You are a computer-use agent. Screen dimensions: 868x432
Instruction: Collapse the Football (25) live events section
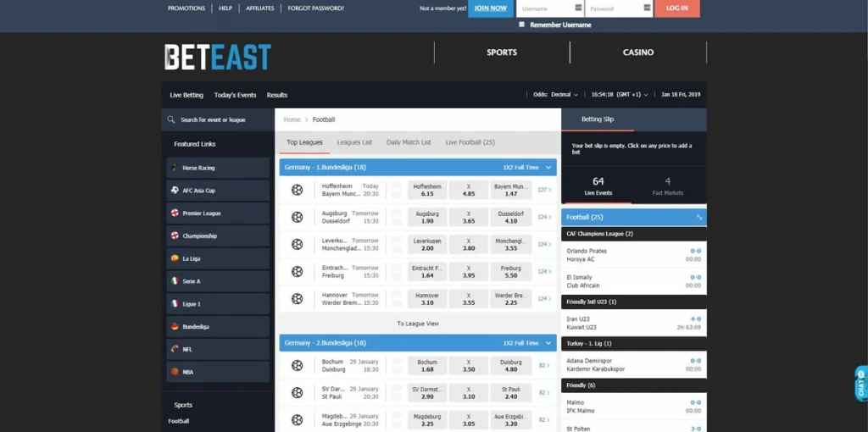698,218
